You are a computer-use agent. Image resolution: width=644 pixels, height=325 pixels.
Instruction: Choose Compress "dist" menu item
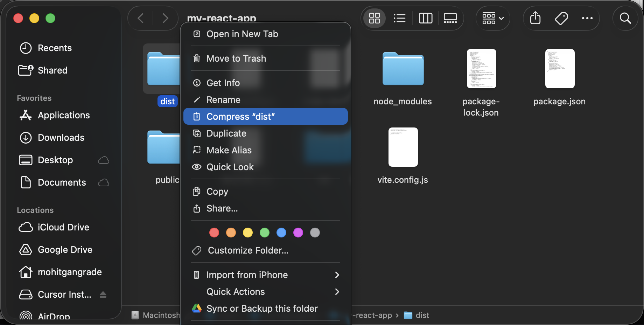(x=241, y=116)
